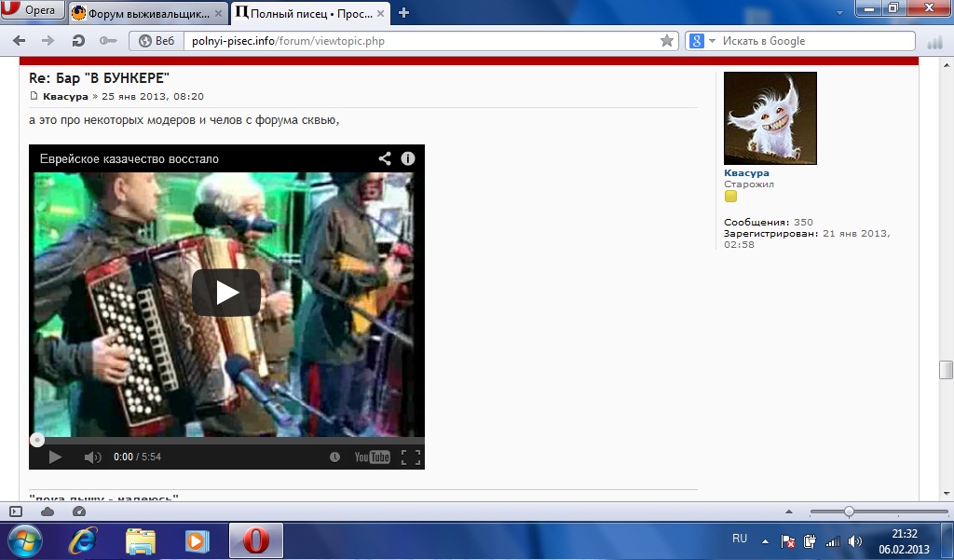This screenshot has height=560, width=954.
Task: Close the Форум выживальщик tab
Action: click(x=218, y=13)
